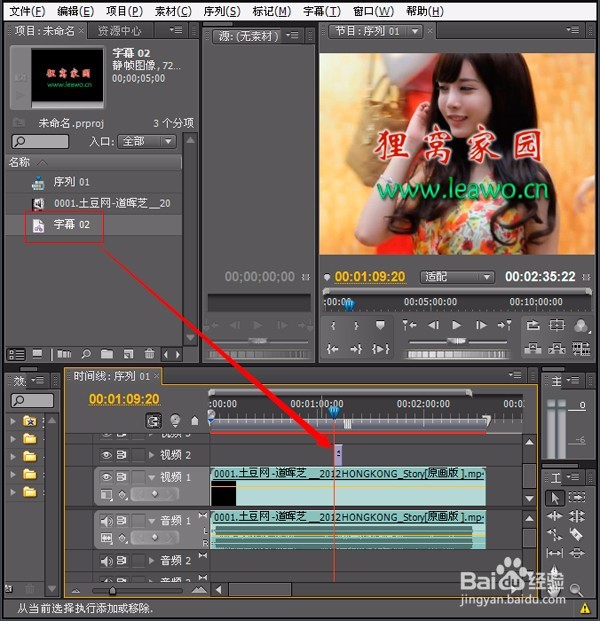Select the 序列 01 item in project panel
Screen dimensions: 600x621
[x=71, y=182]
